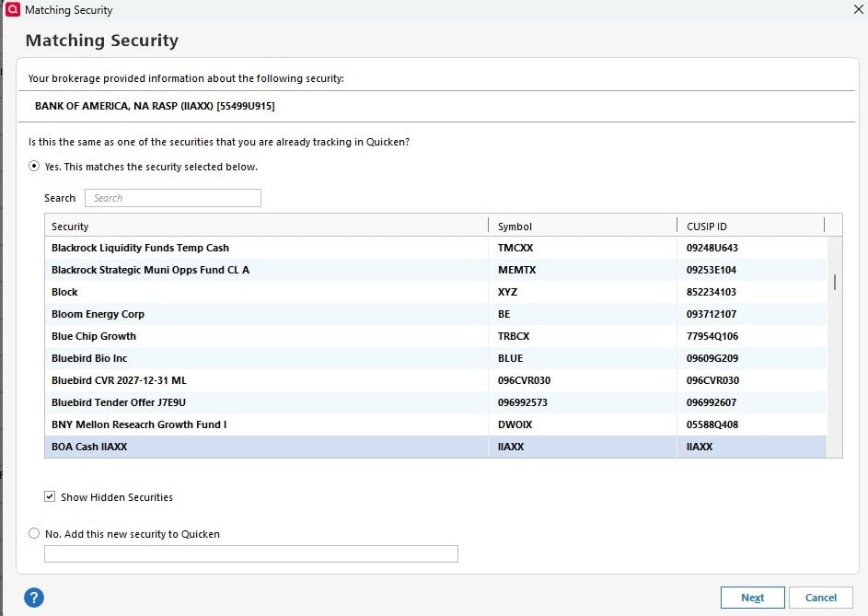Select "Yes, this matches" radio option
The image size is (868, 616).
(35, 167)
